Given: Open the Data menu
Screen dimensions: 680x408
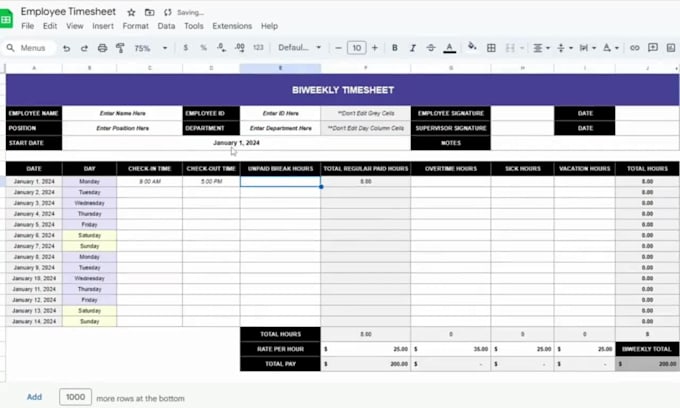Looking at the screenshot, I should 166,26.
